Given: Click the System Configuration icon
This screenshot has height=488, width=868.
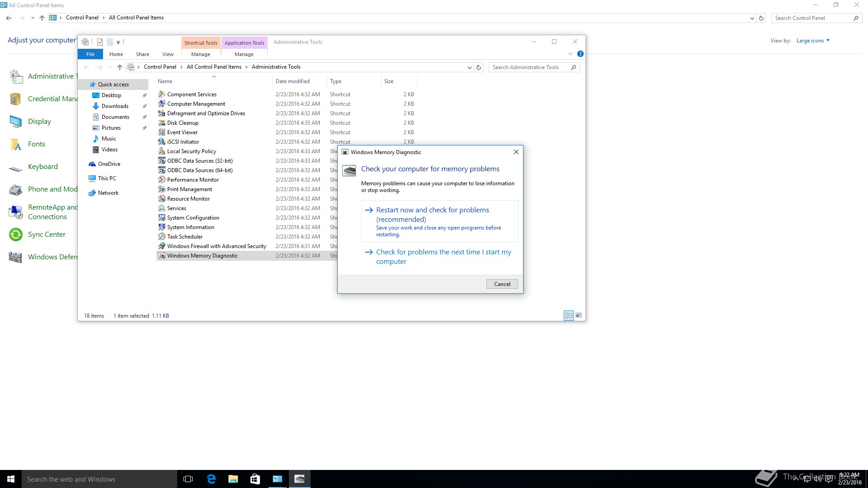Looking at the screenshot, I should [x=161, y=218].
